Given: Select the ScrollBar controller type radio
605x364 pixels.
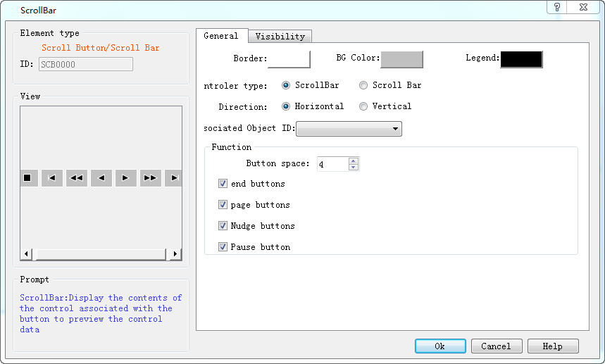Looking at the screenshot, I should (286, 85).
